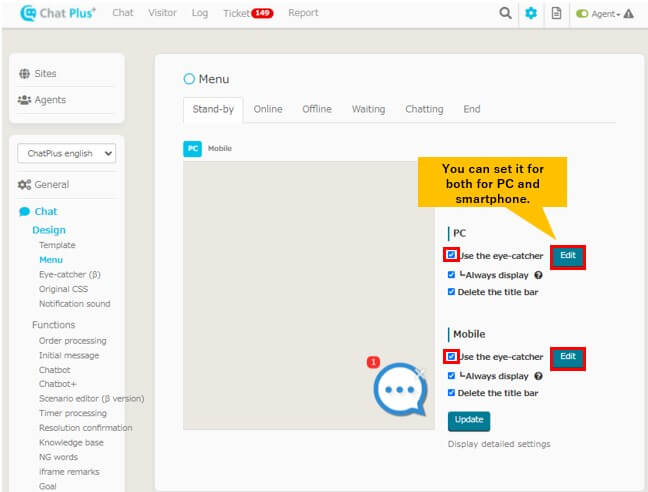
Task: Select the Mobile preview option
Action: coord(219,149)
